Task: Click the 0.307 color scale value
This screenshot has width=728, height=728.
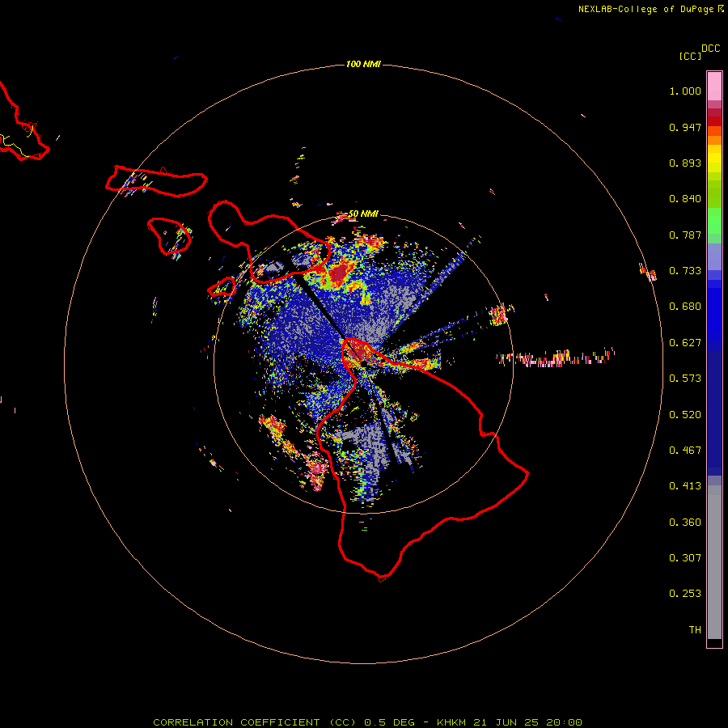Action: click(685, 558)
